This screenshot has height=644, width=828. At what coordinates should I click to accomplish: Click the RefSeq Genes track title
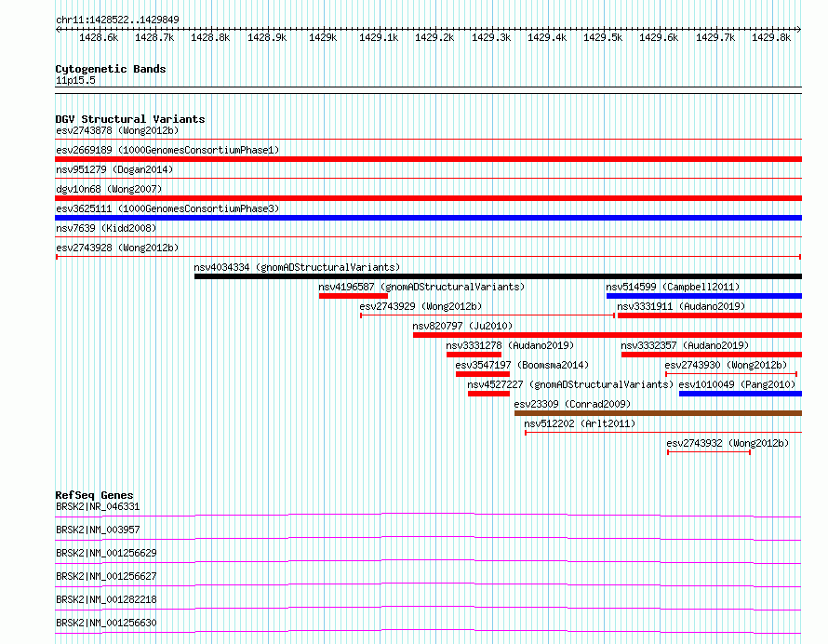94,495
